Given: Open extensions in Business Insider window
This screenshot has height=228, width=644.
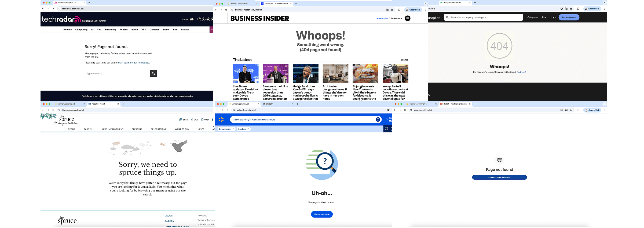Looking at the screenshot, I should (399, 10).
